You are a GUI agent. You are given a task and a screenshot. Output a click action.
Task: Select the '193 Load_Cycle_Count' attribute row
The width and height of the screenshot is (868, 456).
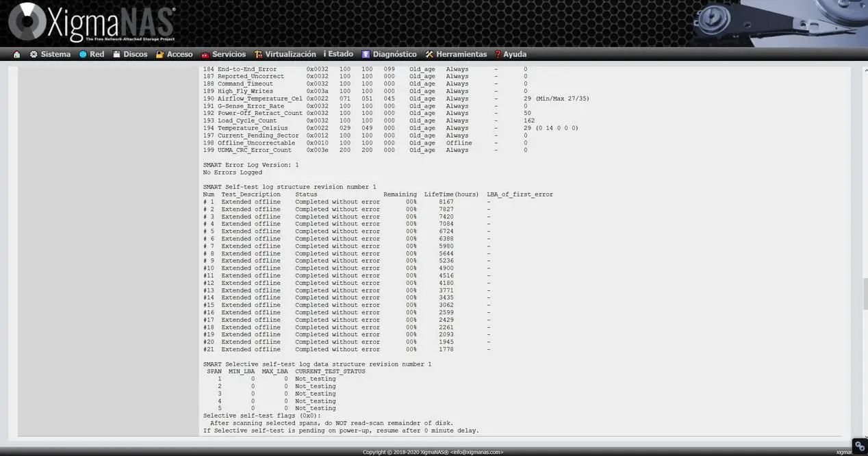tap(369, 121)
